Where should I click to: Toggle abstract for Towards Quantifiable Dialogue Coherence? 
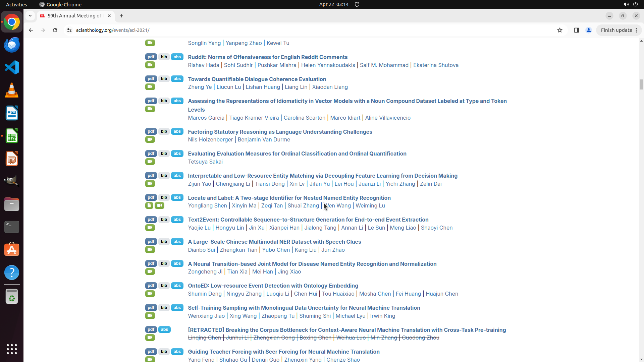[x=177, y=79]
